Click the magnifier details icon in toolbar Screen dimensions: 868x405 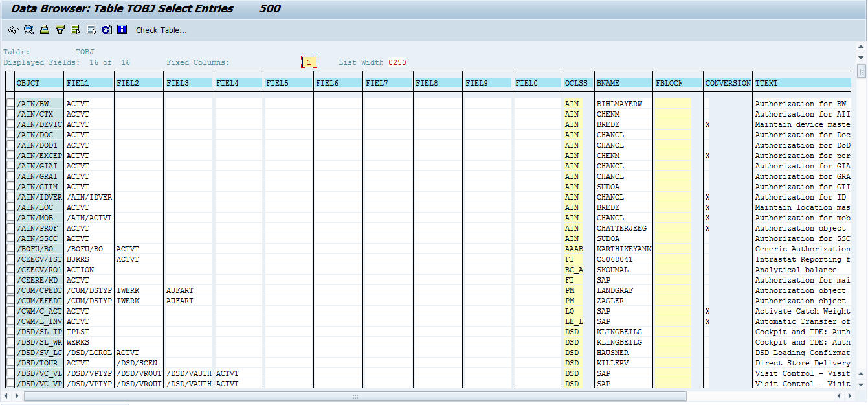[29, 30]
